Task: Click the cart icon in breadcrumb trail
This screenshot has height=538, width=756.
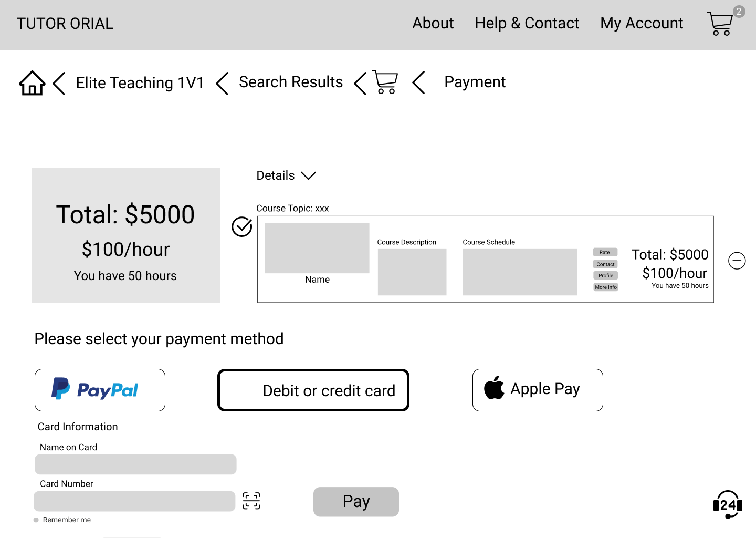Action: click(385, 82)
